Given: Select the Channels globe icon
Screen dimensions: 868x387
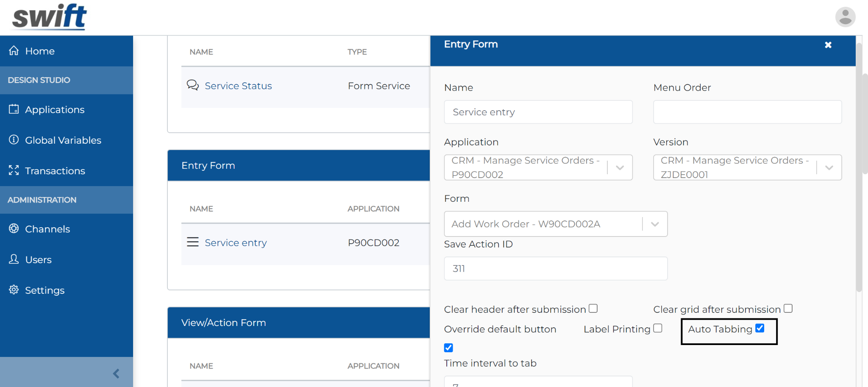Looking at the screenshot, I should [14, 228].
